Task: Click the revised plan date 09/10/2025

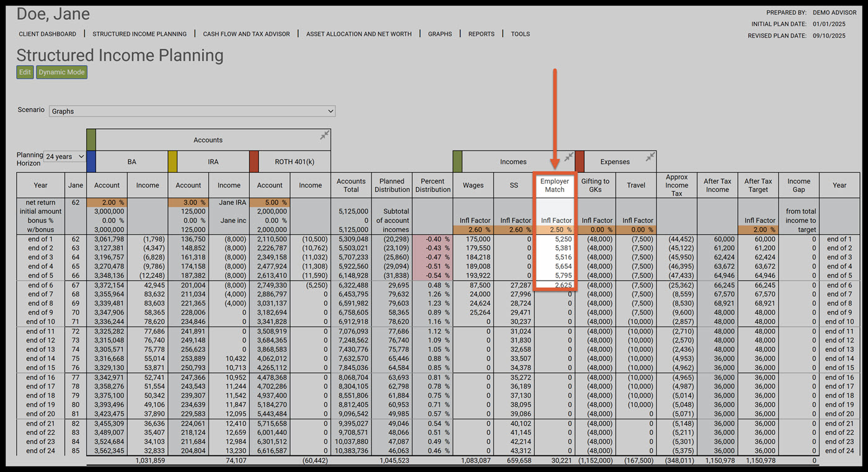Action: click(830, 36)
